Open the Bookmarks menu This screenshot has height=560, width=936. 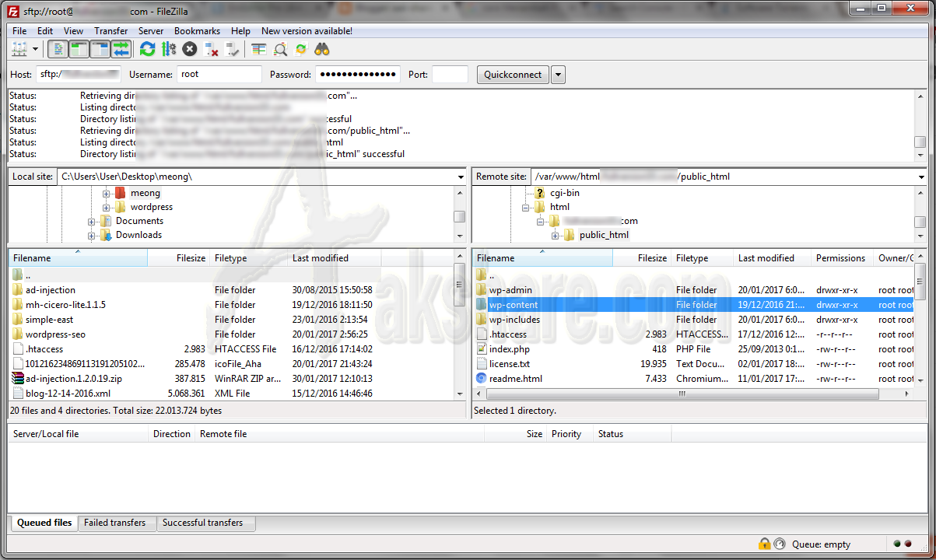pos(197,31)
